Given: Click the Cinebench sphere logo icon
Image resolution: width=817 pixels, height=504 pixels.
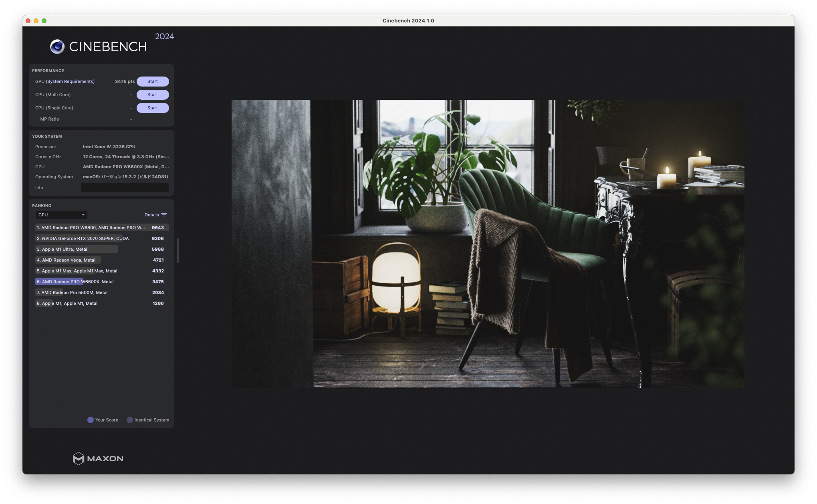Looking at the screenshot, I should tap(57, 47).
